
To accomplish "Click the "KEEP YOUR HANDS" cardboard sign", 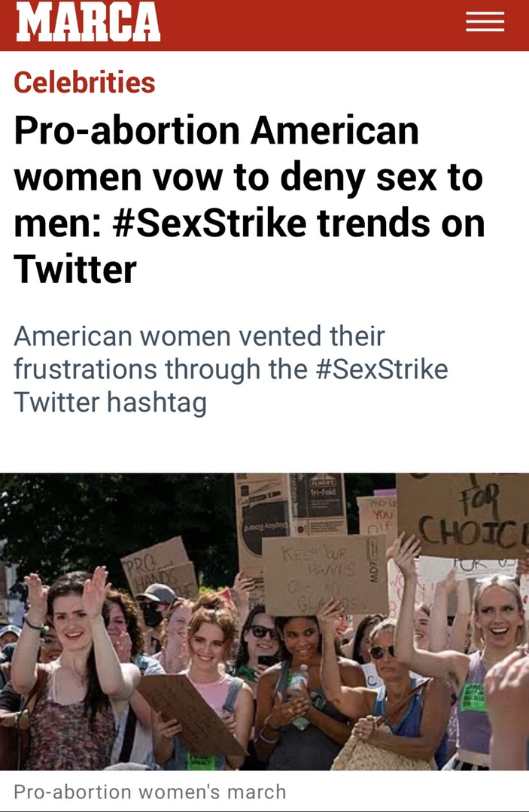I will point(314,573).
